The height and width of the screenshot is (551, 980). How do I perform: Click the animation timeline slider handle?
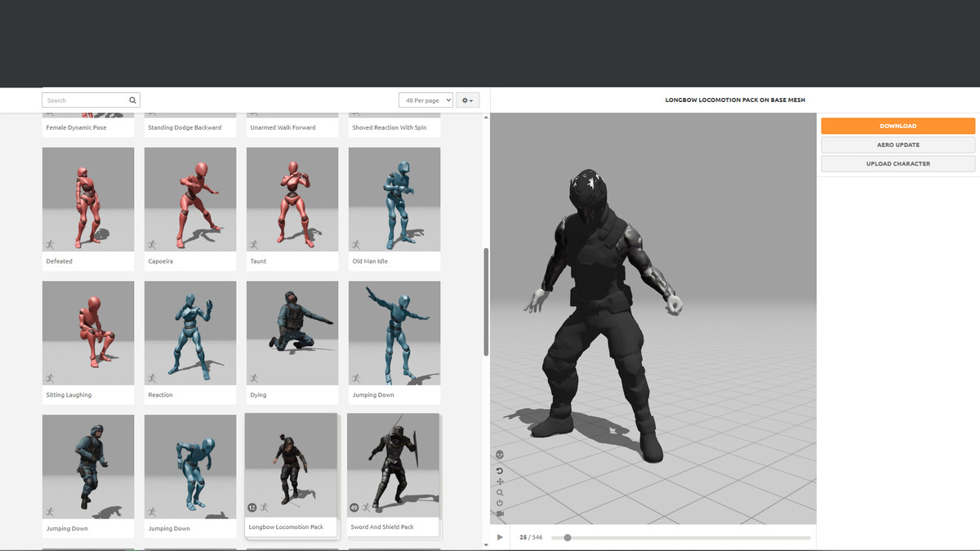pyautogui.click(x=568, y=537)
